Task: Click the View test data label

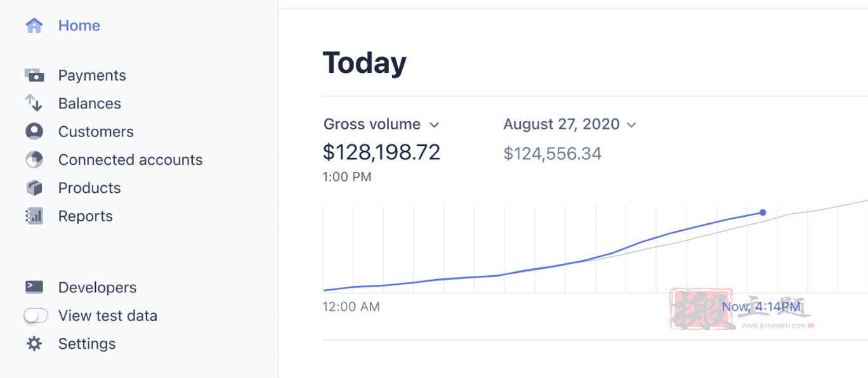Action: coord(108,316)
